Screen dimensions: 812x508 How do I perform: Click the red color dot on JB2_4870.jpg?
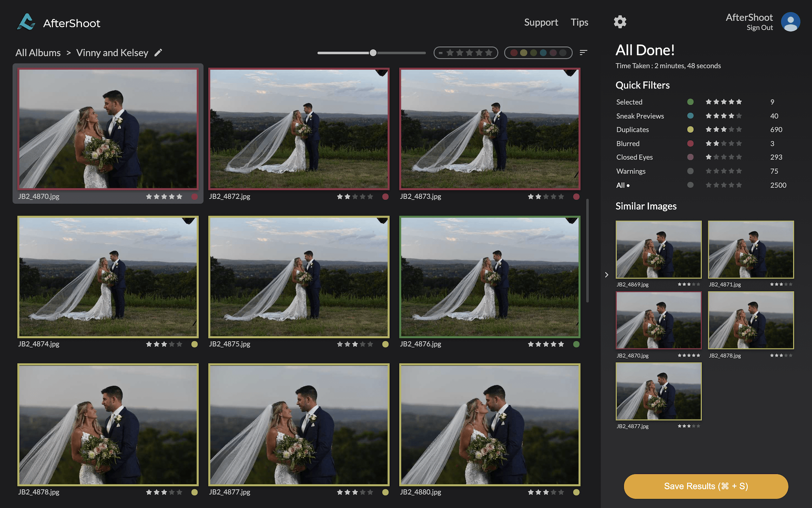(x=195, y=197)
